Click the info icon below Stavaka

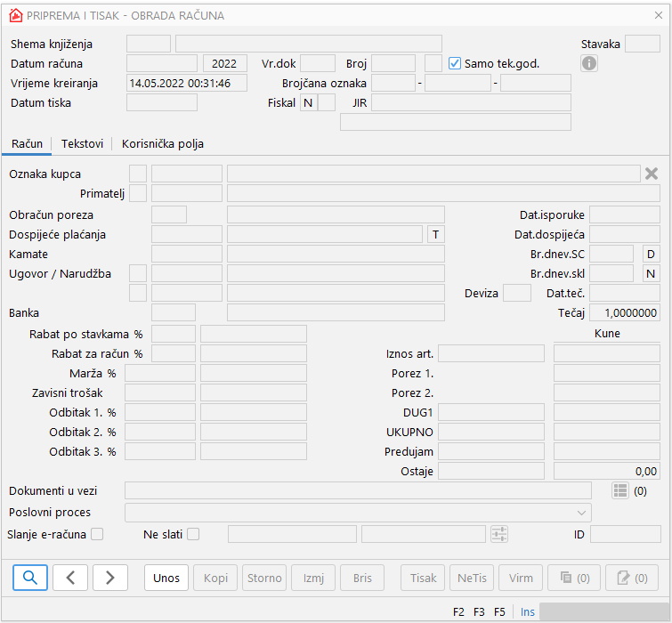pos(589,63)
